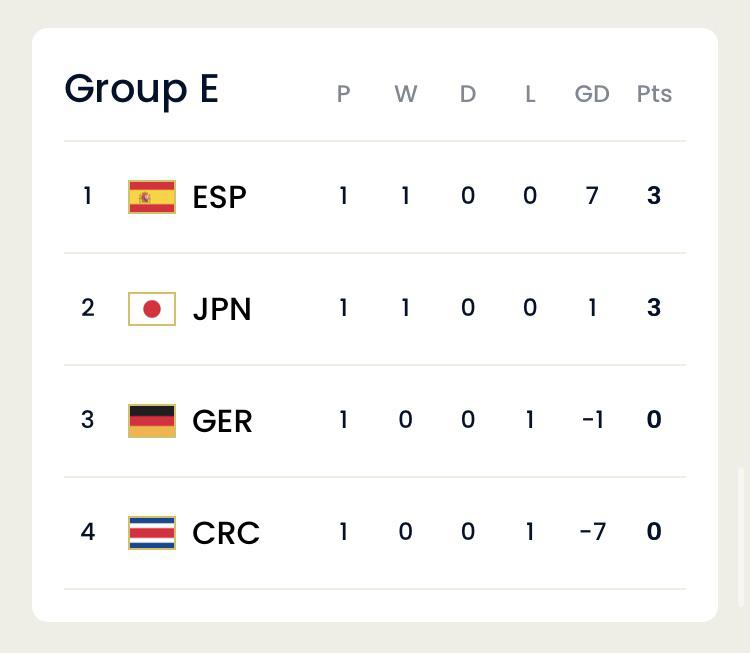Click the GD column header
This screenshot has height=653, width=750.
pos(592,93)
